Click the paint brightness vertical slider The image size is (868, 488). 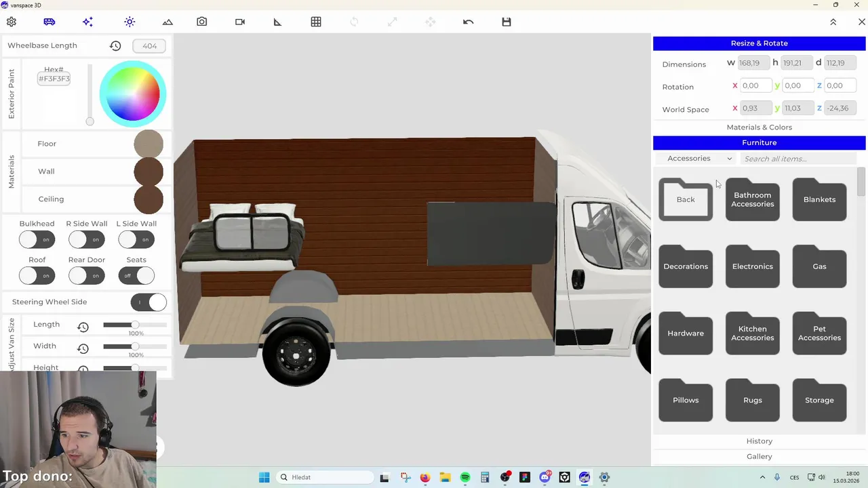[90, 94]
